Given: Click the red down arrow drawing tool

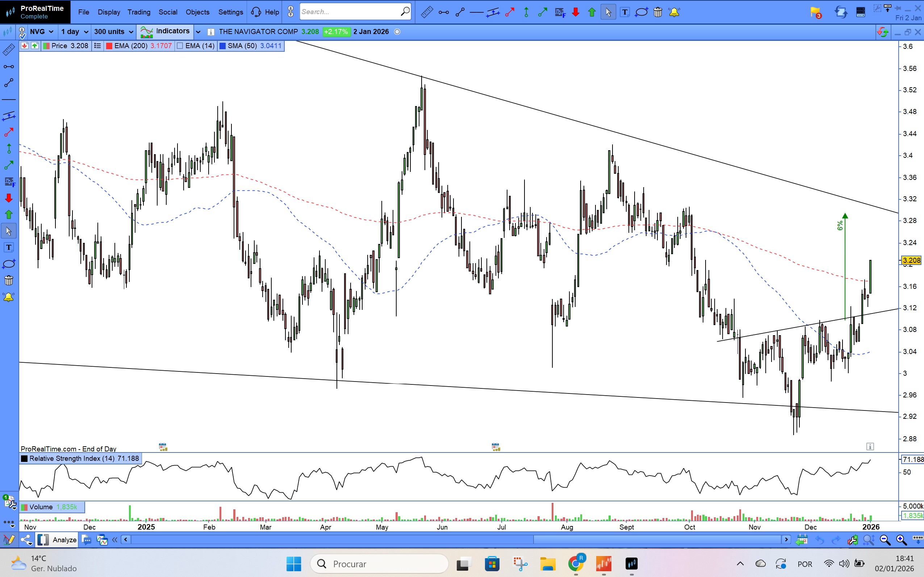Looking at the screenshot, I should (x=576, y=12).
